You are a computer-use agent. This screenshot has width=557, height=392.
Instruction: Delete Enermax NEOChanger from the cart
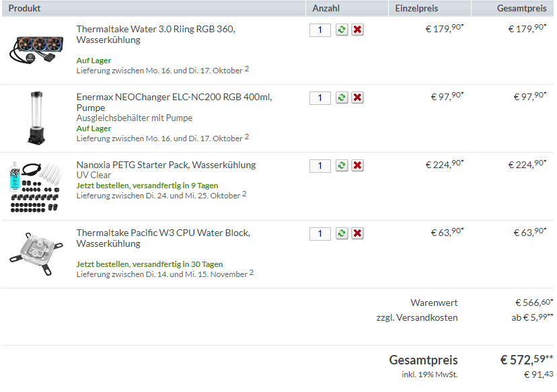(357, 97)
